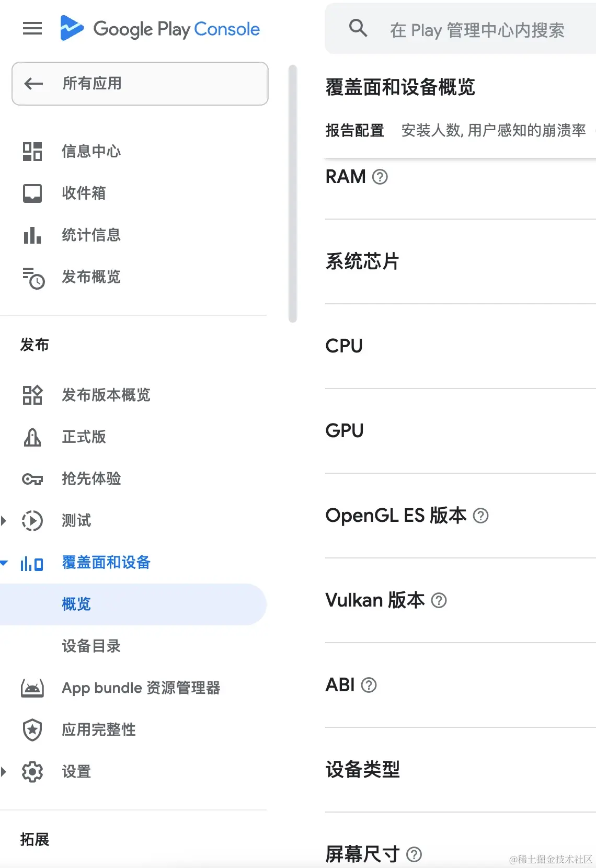The image size is (596, 868).
Task: Open the RAM section heading
Action: (x=346, y=177)
